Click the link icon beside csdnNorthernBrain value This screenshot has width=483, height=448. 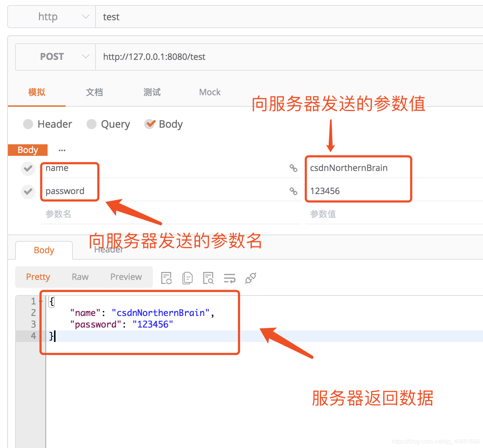click(x=293, y=168)
